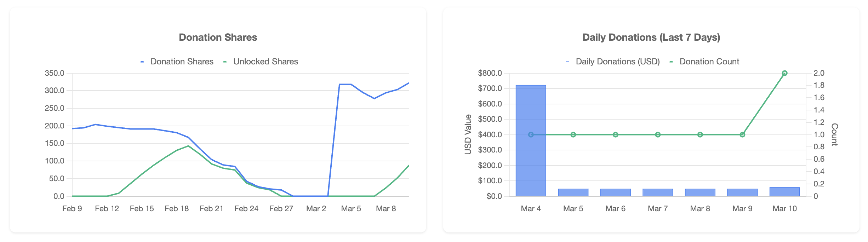Click the Mar 10 donation count point

[784, 73]
